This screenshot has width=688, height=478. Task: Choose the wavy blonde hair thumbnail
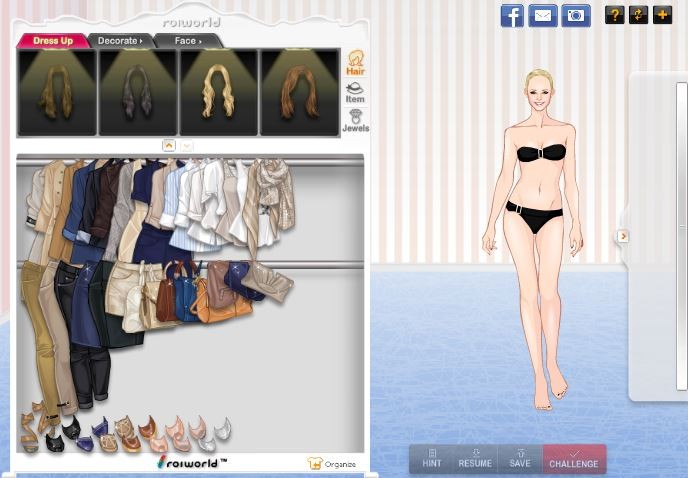219,92
